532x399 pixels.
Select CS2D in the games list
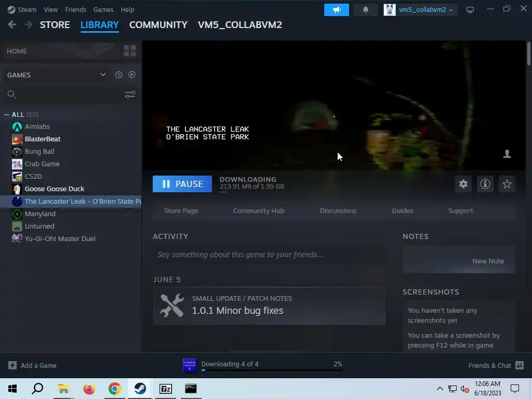tap(33, 177)
